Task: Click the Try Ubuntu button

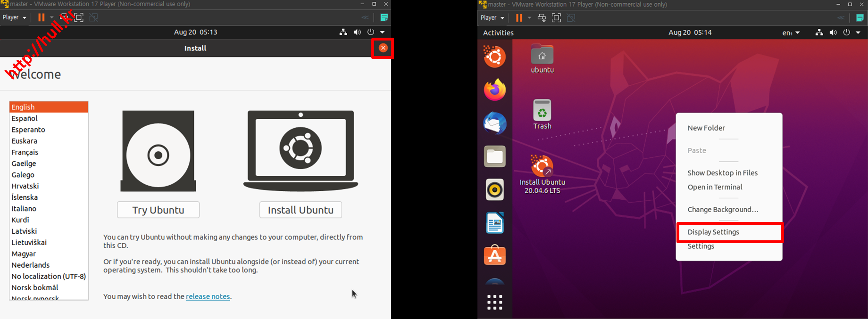Action: [159, 210]
